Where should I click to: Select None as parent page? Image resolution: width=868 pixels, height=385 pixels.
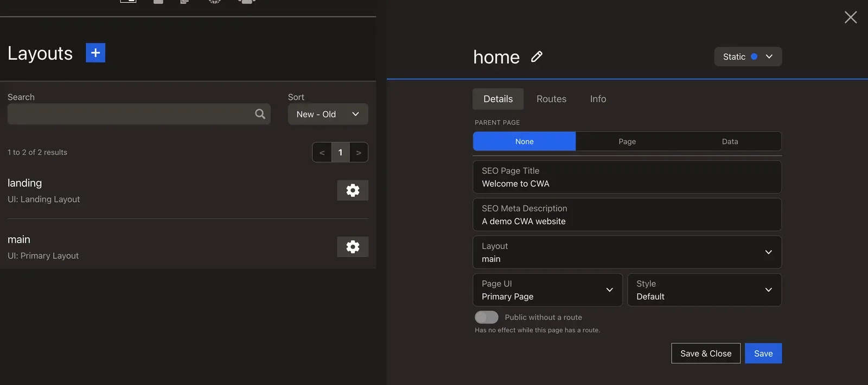pyautogui.click(x=524, y=141)
